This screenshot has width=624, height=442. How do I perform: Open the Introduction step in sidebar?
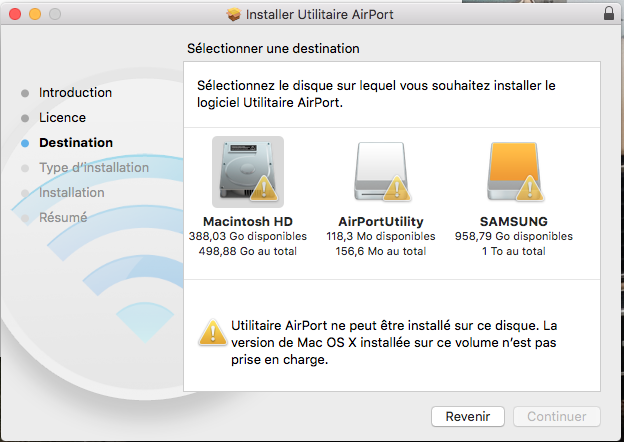click(x=75, y=93)
